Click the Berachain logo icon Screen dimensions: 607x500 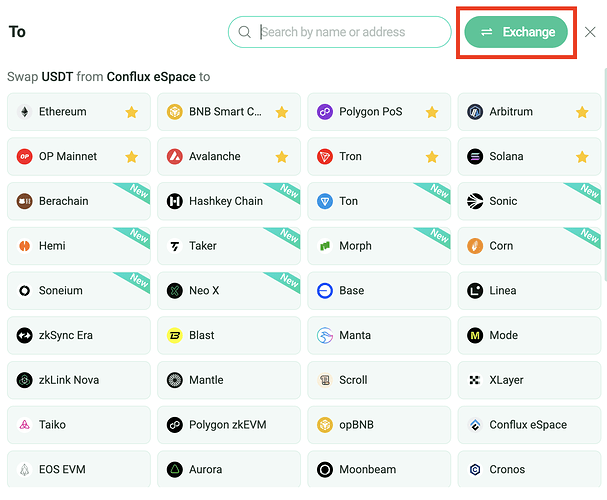click(x=24, y=201)
